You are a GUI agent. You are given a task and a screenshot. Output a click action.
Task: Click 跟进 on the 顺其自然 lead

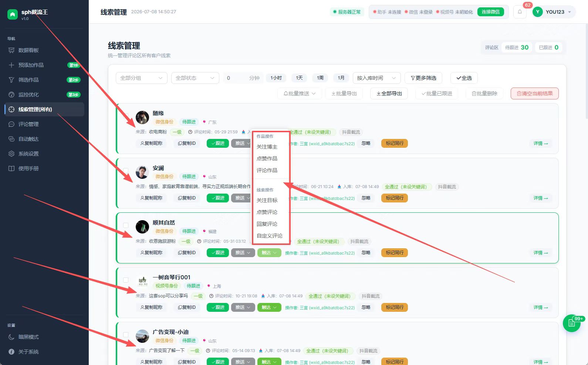[218, 253]
